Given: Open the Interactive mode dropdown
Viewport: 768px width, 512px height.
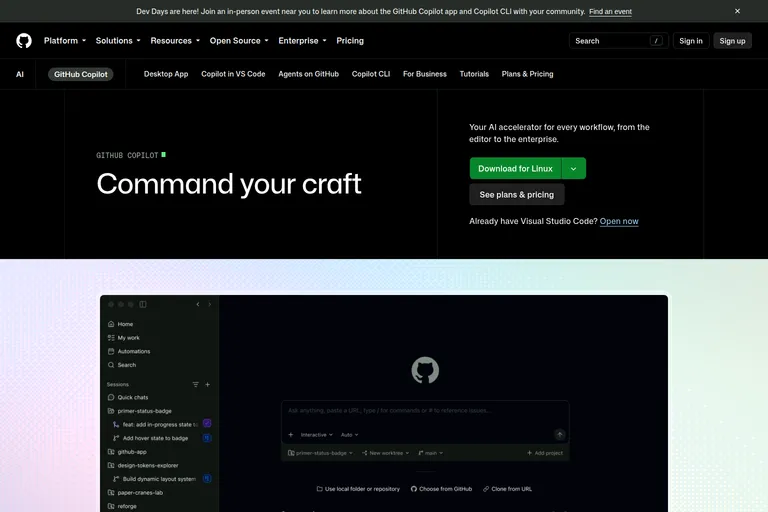Looking at the screenshot, I should click(x=316, y=435).
